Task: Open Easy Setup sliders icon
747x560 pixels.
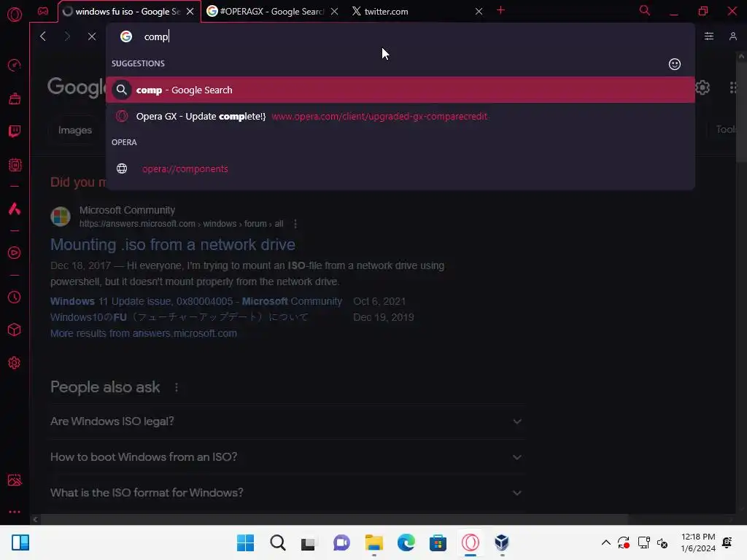Action: click(709, 36)
